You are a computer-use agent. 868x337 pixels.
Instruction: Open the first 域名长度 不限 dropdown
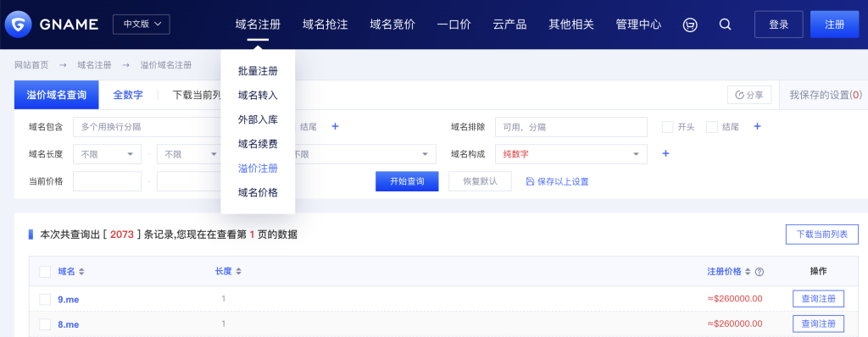[x=108, y=154]
